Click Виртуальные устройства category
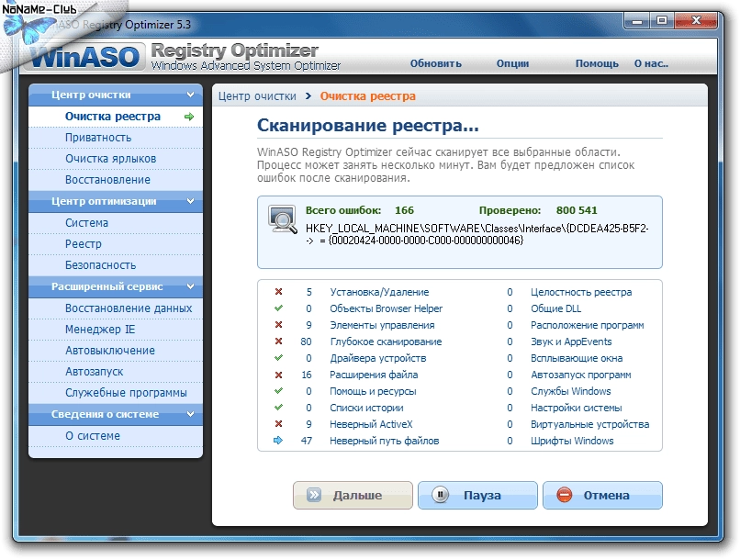This screenshot has height=560, width=740. [589, 424]
